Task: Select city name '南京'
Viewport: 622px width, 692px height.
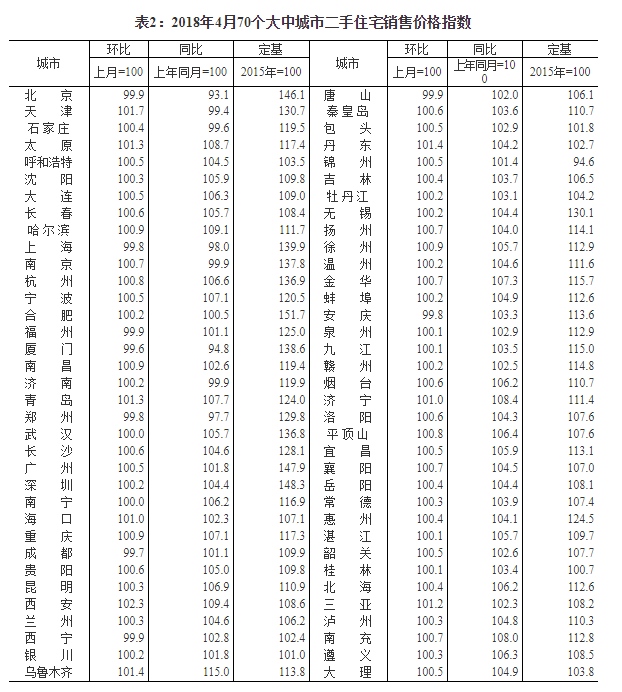Action: [x=49, y=264]
